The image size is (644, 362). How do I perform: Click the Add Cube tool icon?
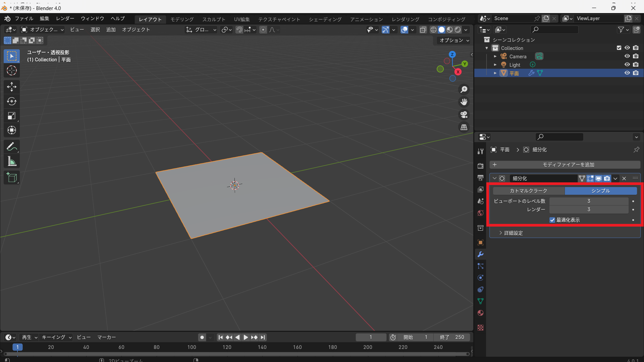tap(12, 177)
